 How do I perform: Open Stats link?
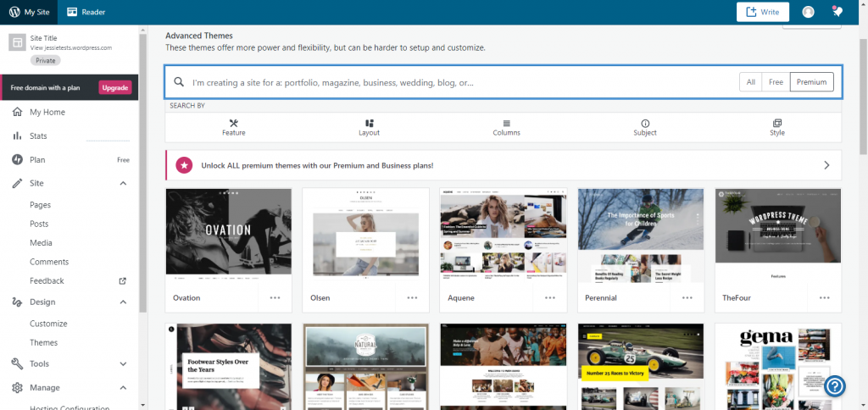[x=39, y=136]
